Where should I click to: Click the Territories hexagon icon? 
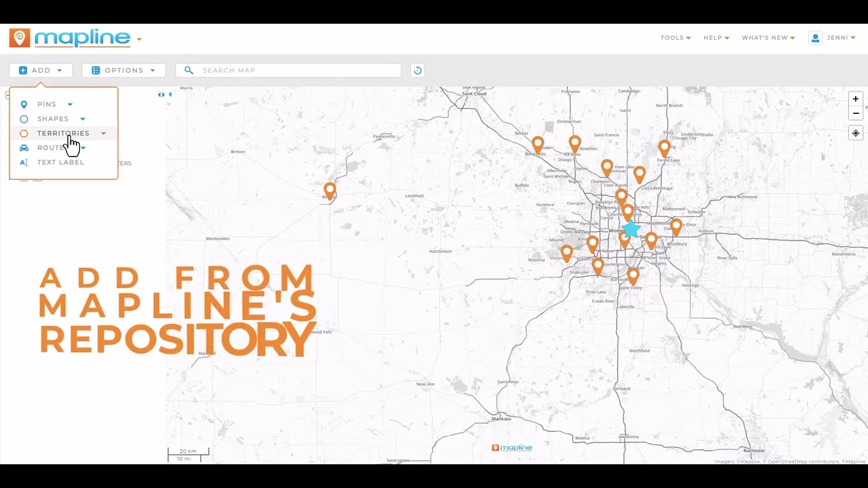(24, 134)
